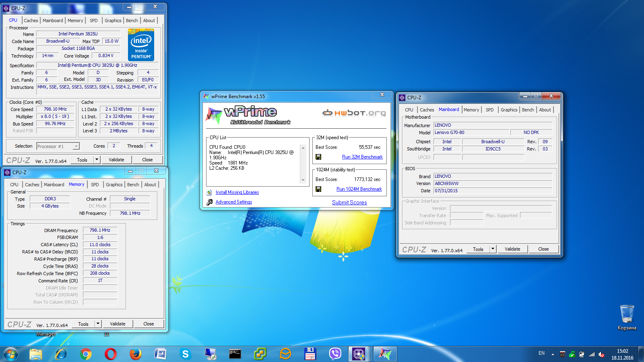Launch Firefox from the taskbar
The image size is (644, 362).
coord(136,354)
